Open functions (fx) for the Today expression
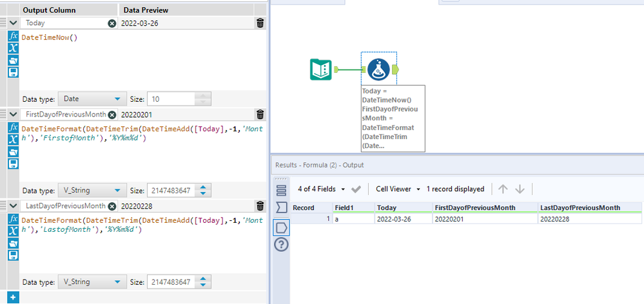Screen dimensions: 644x304 pos(14,35)
